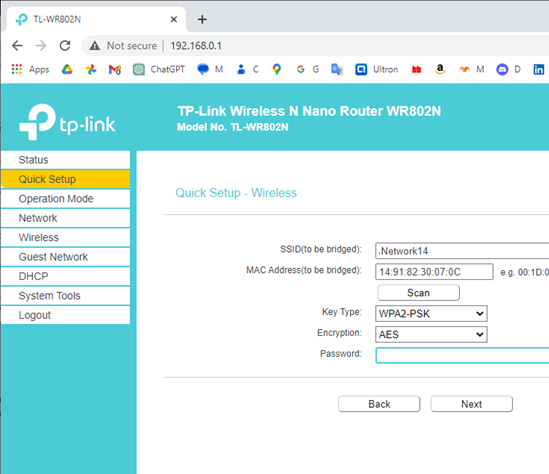Open the LinkedIn bookmark

(x=538, y=69)
